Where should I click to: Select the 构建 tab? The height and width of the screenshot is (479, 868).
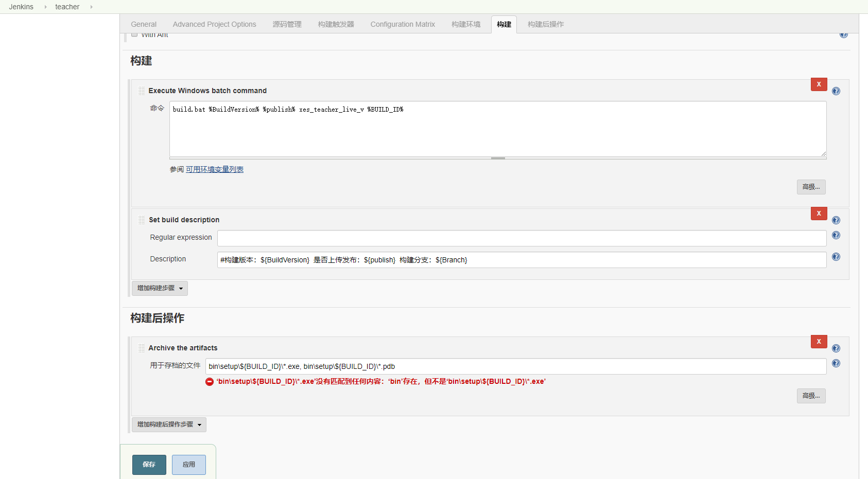coord(504,24)
